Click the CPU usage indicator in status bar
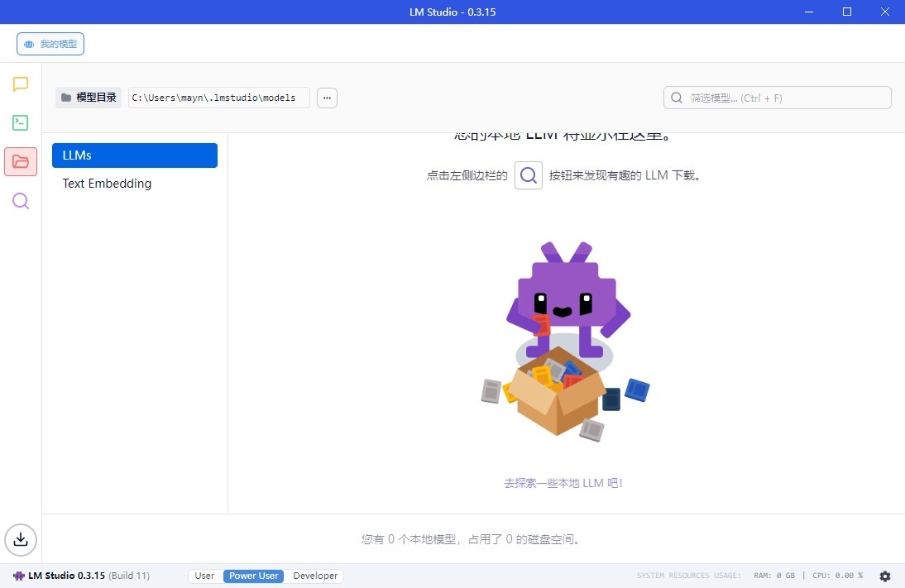 point(838,576)
